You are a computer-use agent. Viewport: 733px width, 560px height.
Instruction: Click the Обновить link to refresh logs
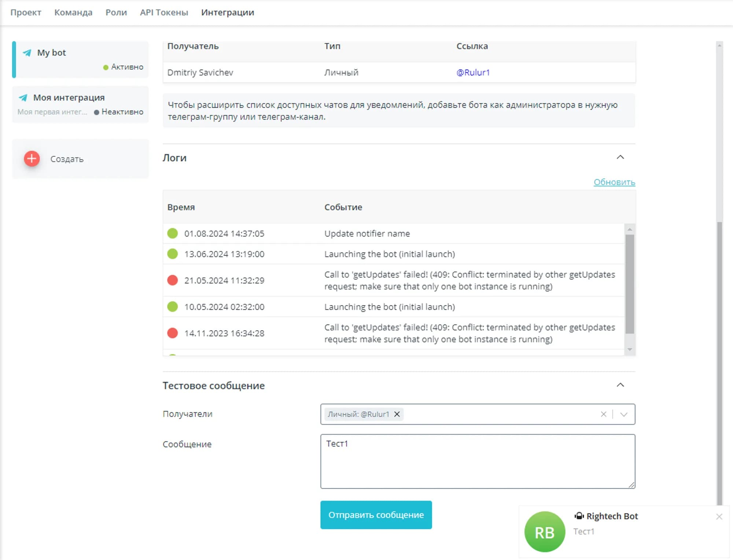point(614,182)
